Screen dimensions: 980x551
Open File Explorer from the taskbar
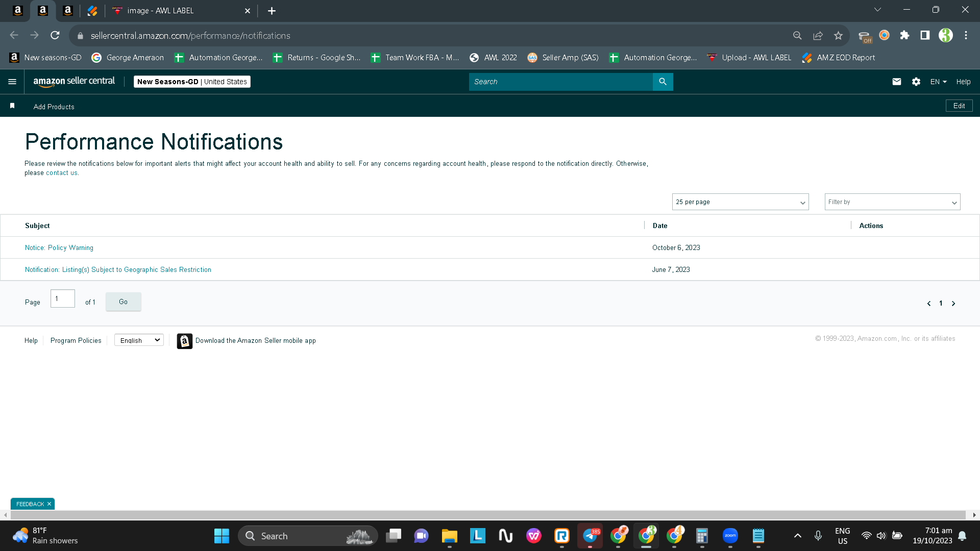pos(449,536)
